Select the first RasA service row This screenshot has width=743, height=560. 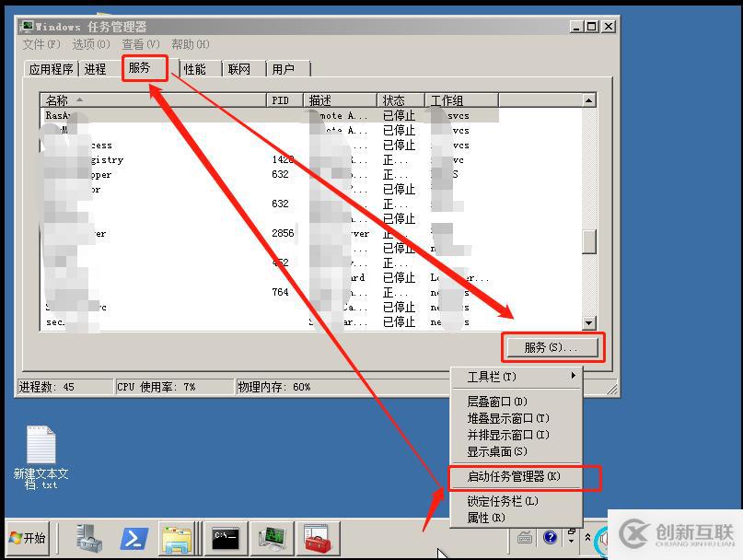tap(270, 115)
